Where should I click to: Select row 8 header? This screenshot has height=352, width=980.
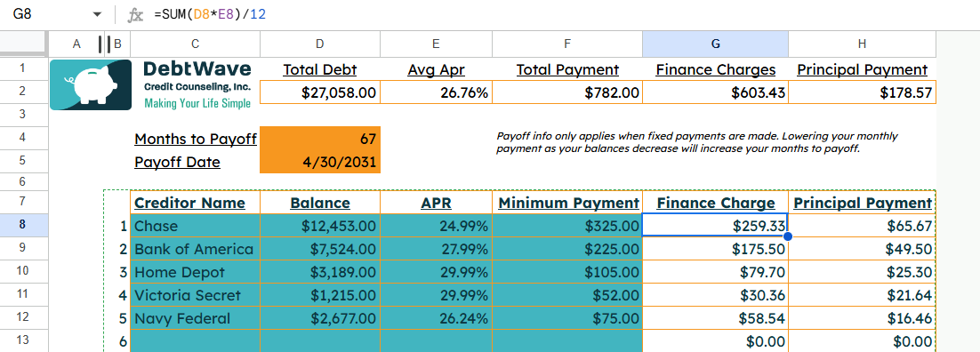[x=24, y=225]
